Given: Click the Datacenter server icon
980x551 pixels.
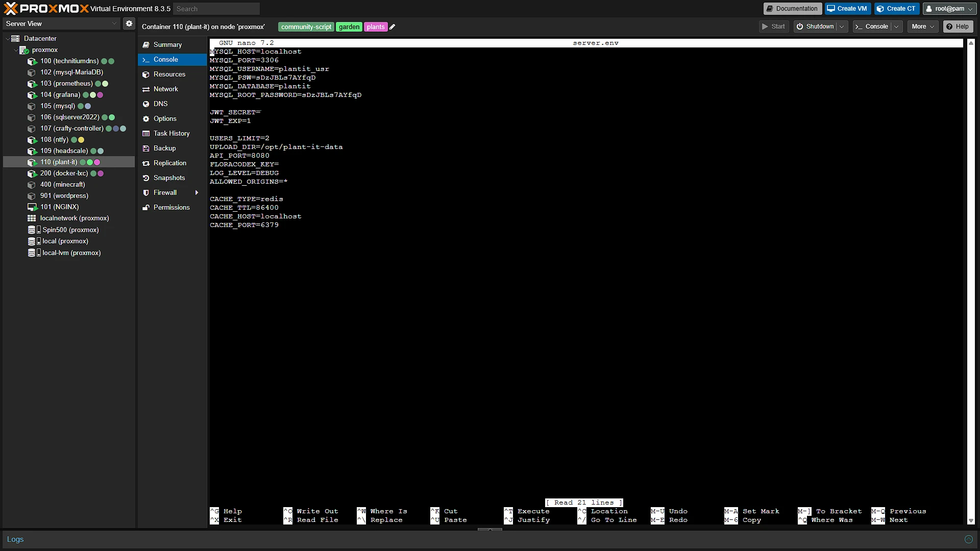Looking at the screenshot, I should (x=15, y=39).
